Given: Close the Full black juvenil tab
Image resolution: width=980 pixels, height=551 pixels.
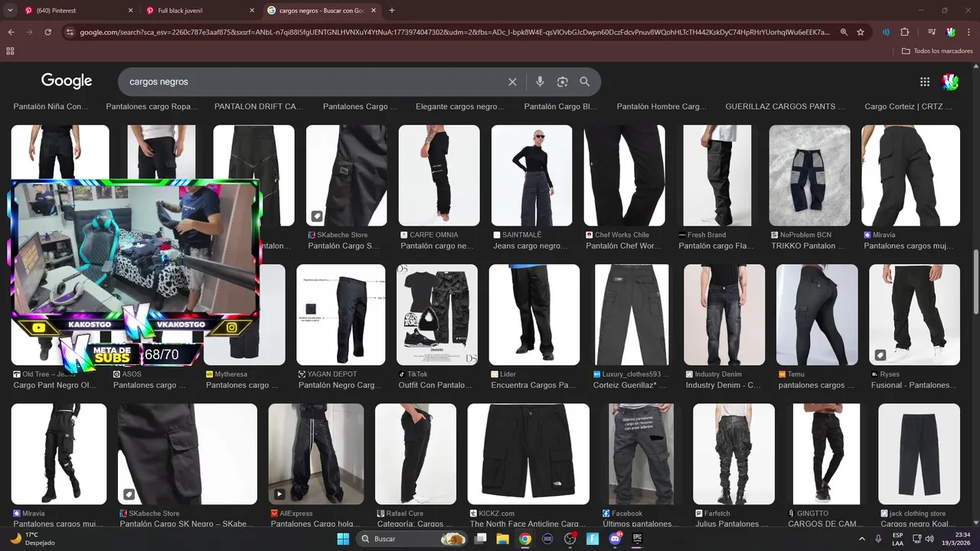Looking at the screenshot, I should coord(253,11).
